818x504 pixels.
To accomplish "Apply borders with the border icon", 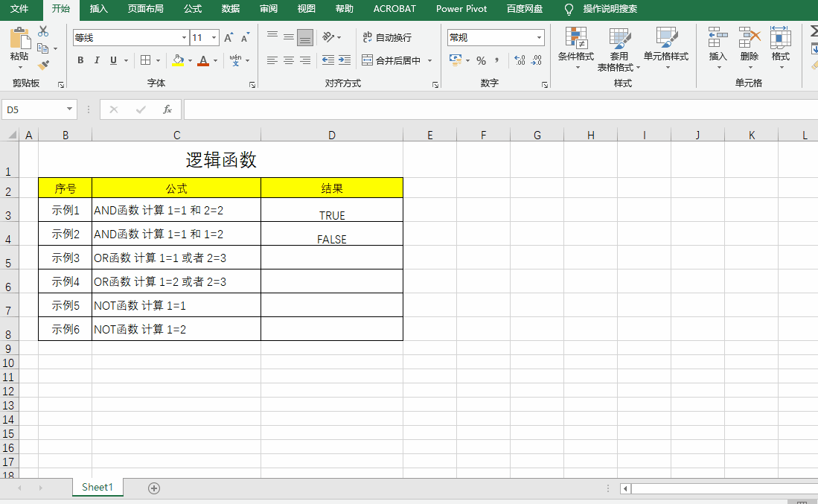I will 146,60.
